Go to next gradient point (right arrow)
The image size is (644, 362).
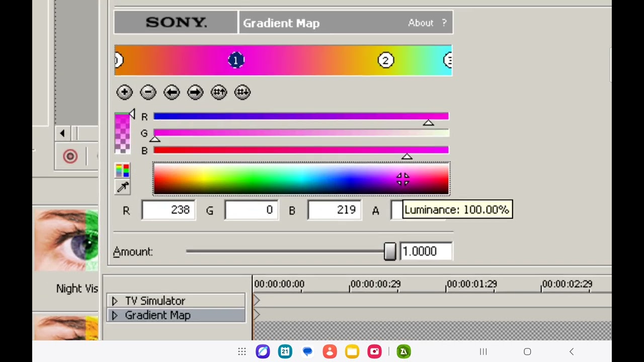click(x=195, y=92)
